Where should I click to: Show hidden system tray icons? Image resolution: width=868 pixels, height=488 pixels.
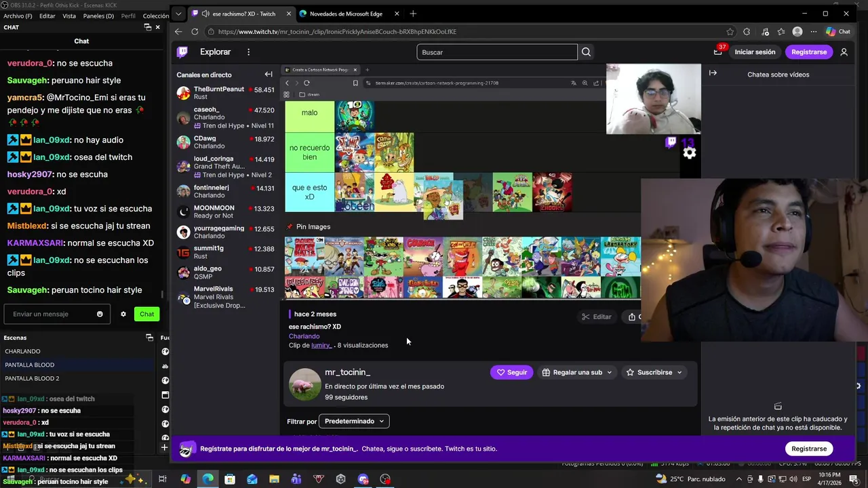coord(739,479)
